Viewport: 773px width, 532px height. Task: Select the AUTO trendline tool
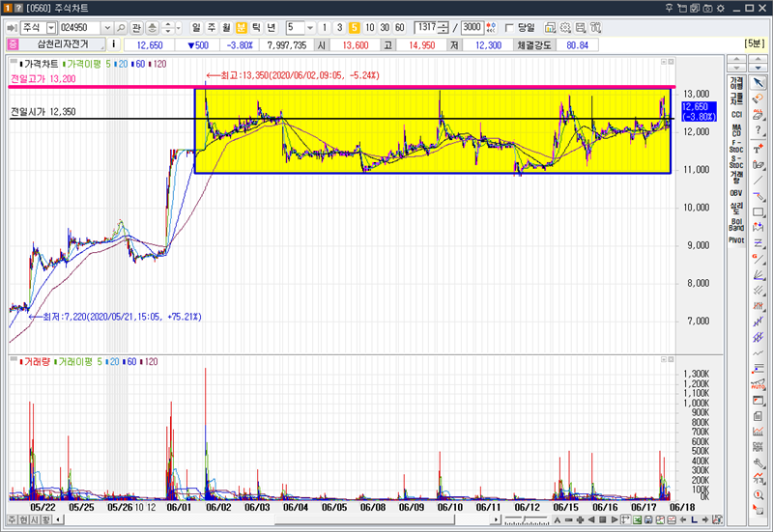coord(759,384)
